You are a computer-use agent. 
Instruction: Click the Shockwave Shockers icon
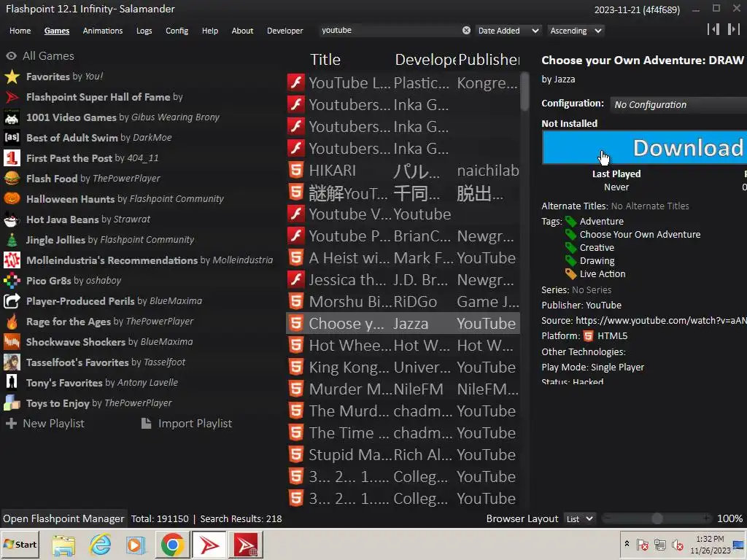click(x=12, y=342)
